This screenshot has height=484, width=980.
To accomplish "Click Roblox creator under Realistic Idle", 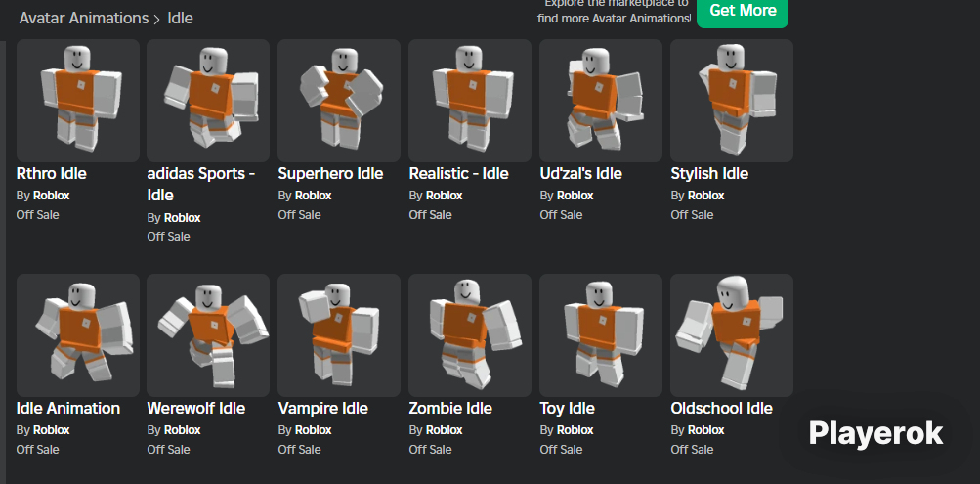I will pyautogui.click(x=445, y=196).
